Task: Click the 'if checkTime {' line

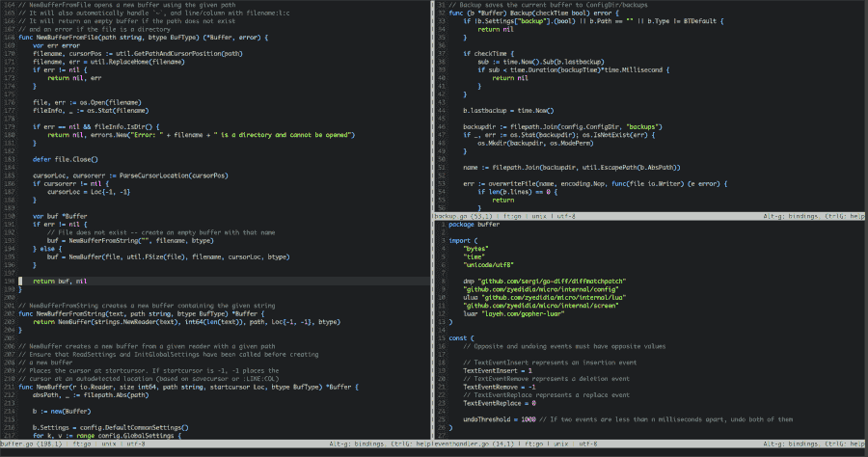Action: point(488,54)
